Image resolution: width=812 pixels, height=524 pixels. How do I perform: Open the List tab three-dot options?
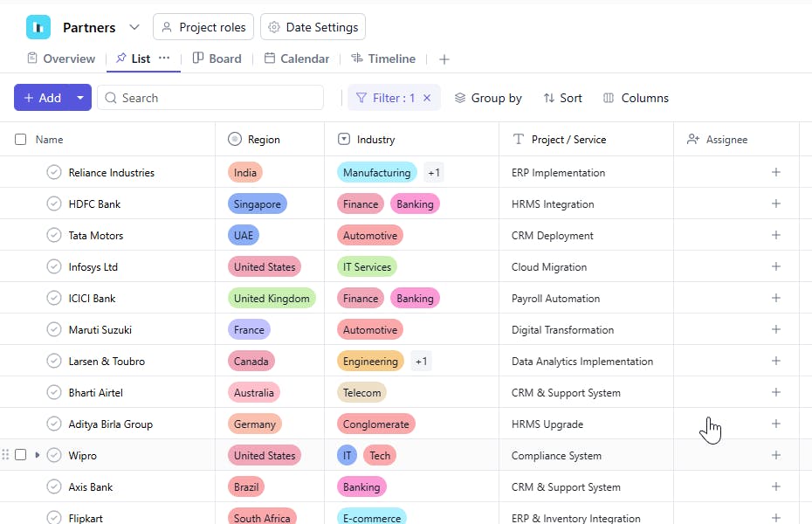[164, 59]
